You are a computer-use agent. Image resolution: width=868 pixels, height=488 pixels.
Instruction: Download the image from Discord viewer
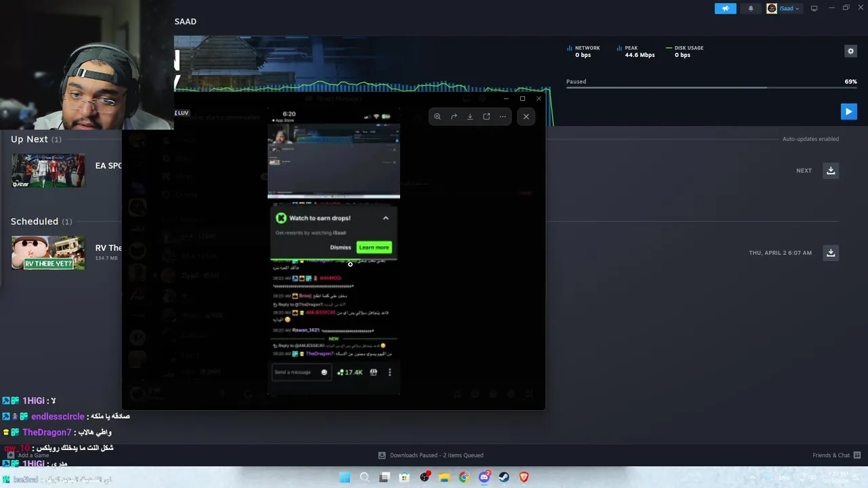tap(470, 117)
